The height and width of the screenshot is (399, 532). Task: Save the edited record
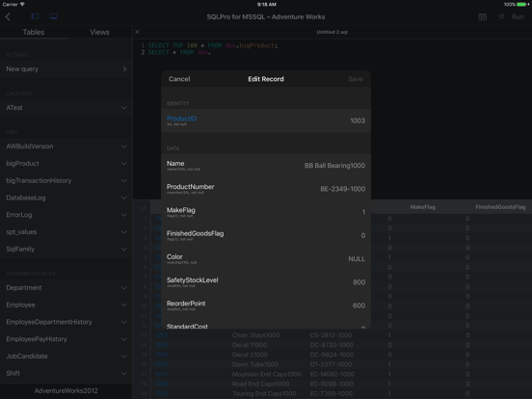pyautogui.click(x=356, y=79)
